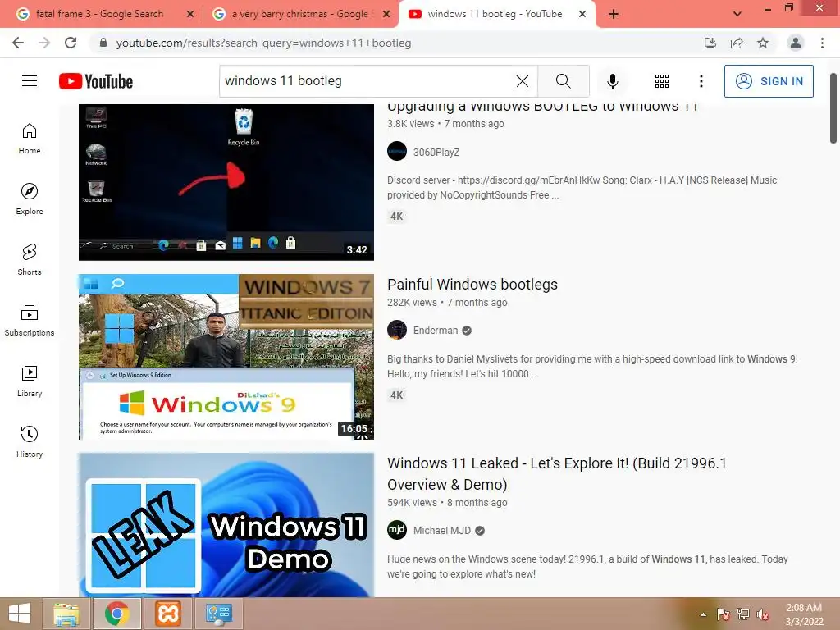Open the taskbar clock 2:08 AM

[804, 614]
